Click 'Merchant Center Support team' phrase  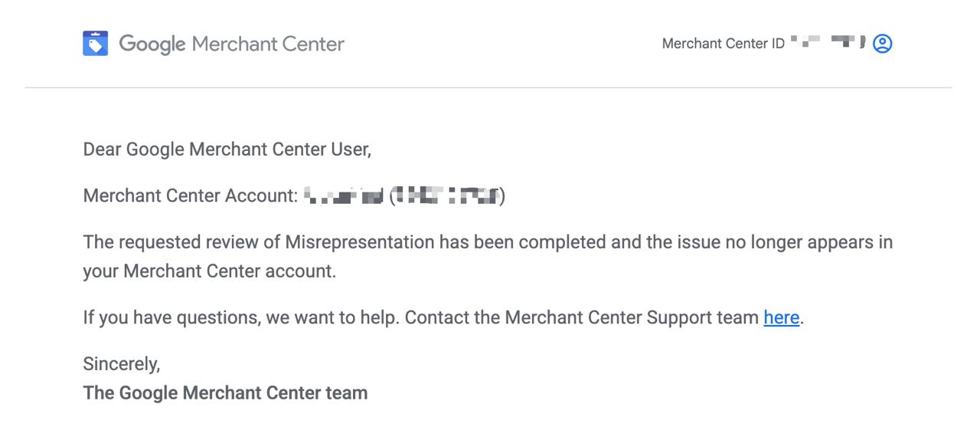click(631, 317)
